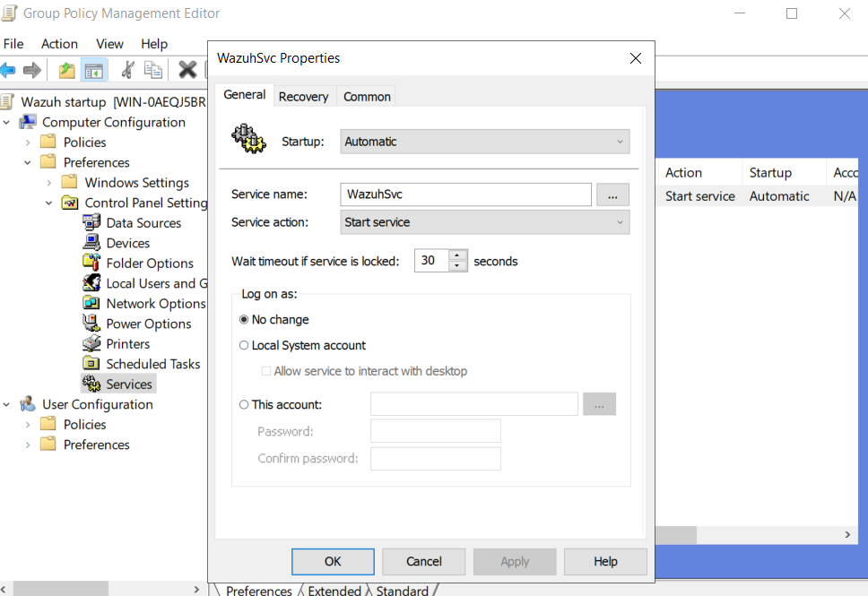
Task: Select the Data Sources item in the tree
Action: (x=143, y=222)
